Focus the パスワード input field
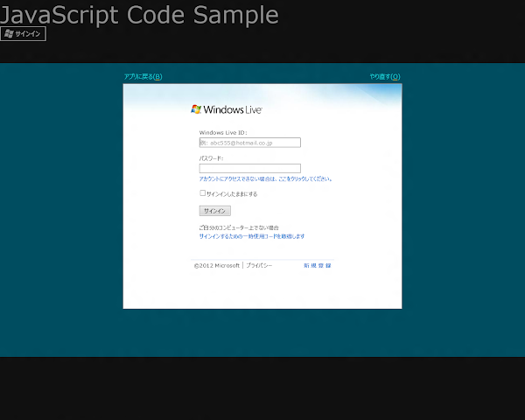This screenshot has height=420, width=525. coord(249,168)
